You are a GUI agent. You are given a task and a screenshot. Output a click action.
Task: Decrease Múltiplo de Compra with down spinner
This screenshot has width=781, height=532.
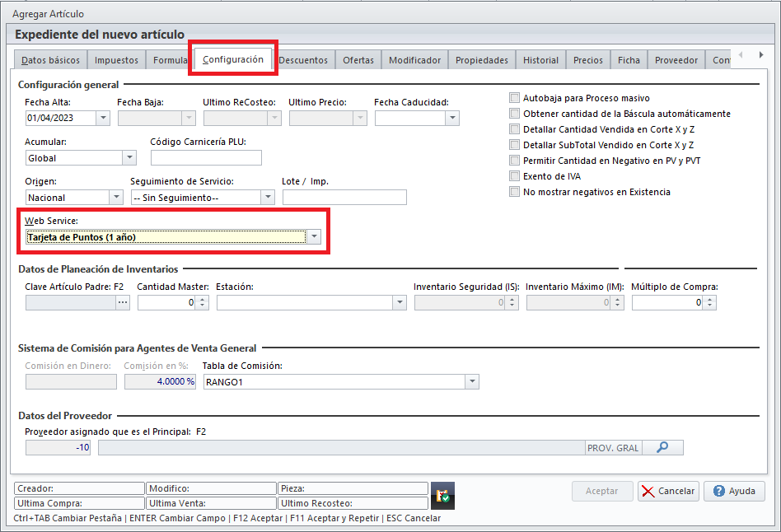710,306
